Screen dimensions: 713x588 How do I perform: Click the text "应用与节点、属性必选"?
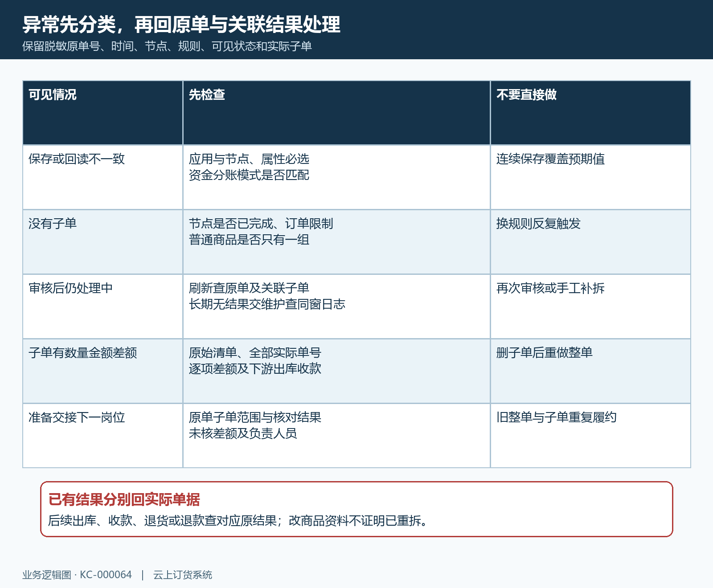click(x=249, y=159)
